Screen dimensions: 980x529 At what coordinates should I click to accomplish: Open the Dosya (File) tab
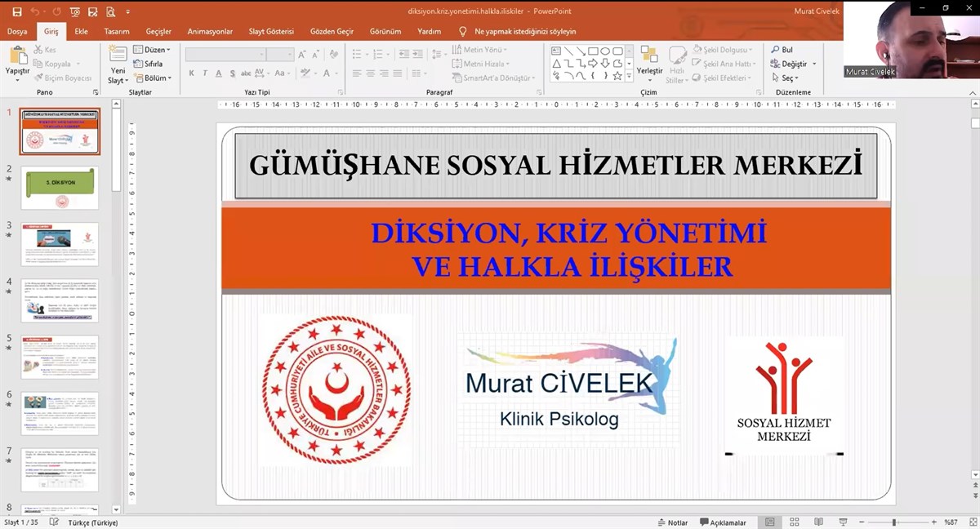click(x=17, y=31)
